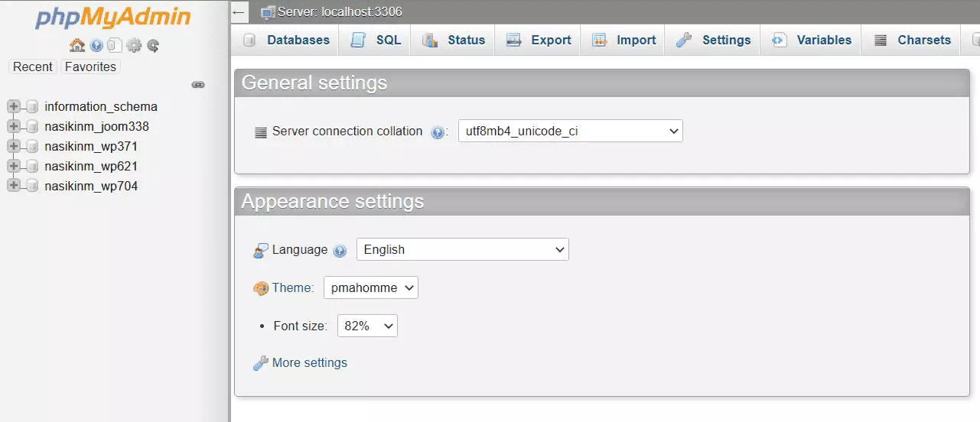
Task: Open the Theme dropdown
Action: (x=370, y=287)
